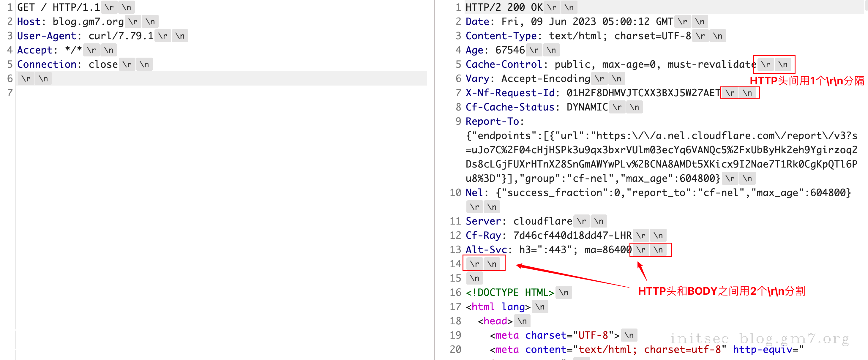Click the Date header in response

click(477, 22)
